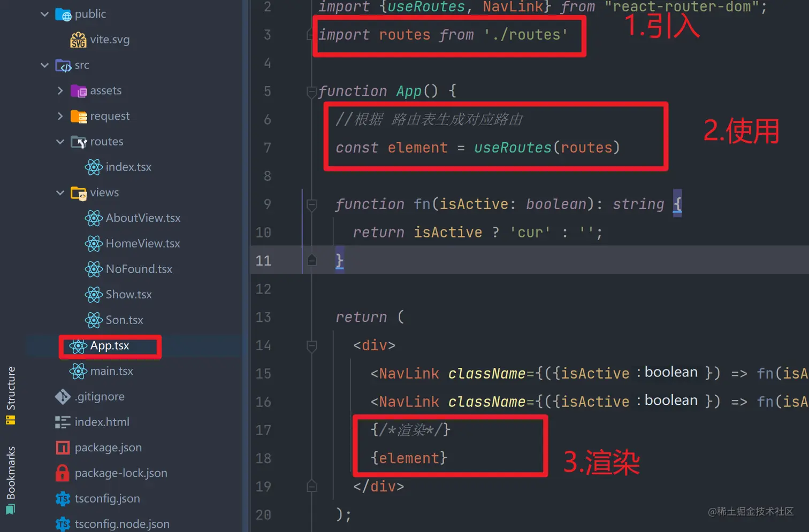
Task: Click the React icon of Son.tsx
Action: [x=94, y=320]
